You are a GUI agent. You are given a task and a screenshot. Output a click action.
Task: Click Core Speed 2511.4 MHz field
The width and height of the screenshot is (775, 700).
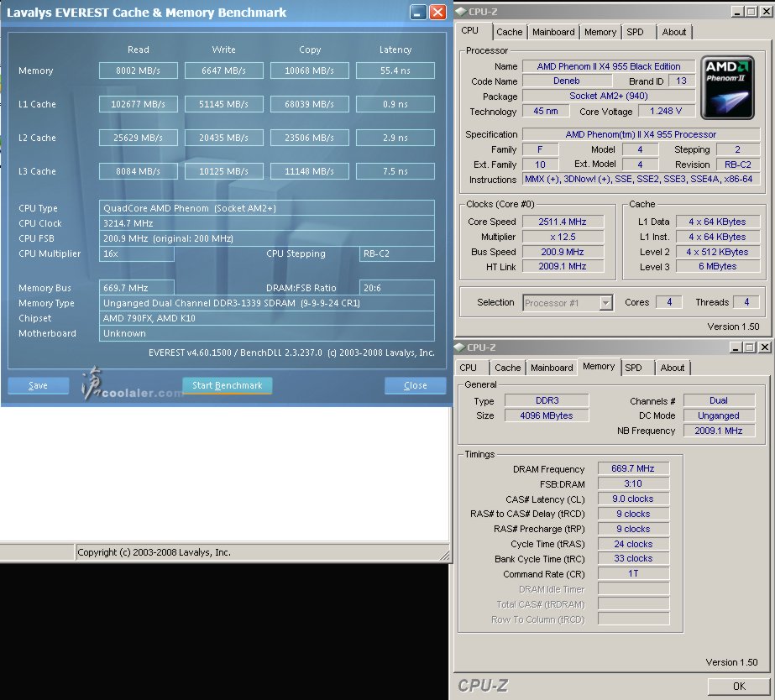coord(563,222)
